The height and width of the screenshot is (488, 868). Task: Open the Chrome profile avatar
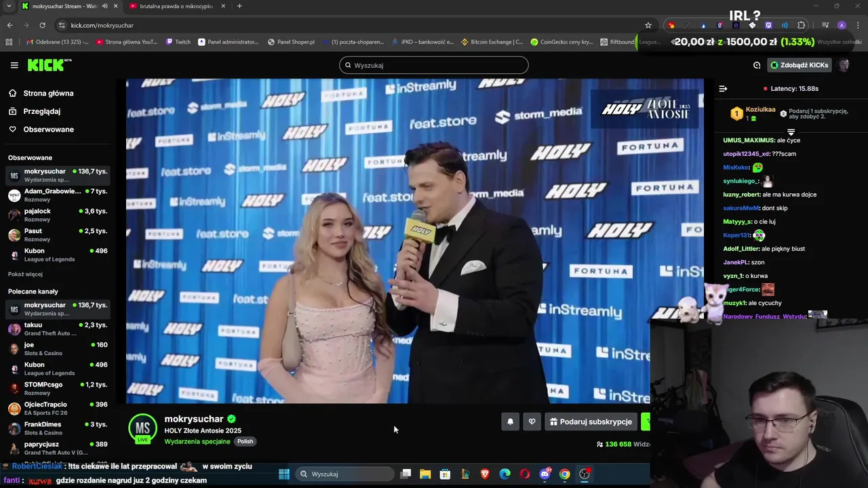pyautogui.click(x=842, y=25)
